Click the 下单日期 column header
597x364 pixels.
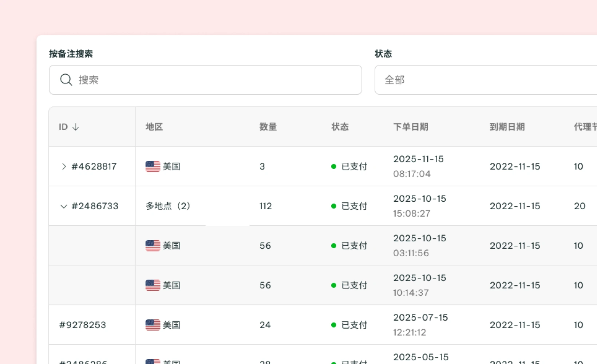[411, 127]
